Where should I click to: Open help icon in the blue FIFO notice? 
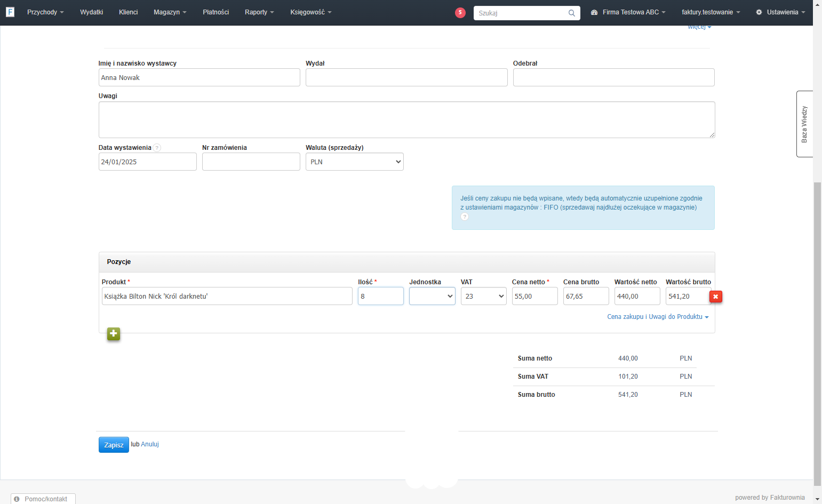coord(465,217)
